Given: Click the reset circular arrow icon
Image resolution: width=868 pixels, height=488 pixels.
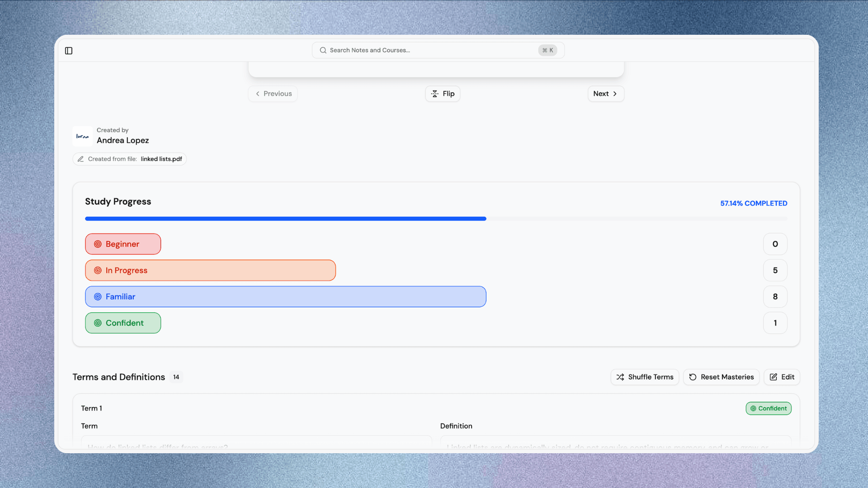Looking at the screenshot, I should pos(693,377).
